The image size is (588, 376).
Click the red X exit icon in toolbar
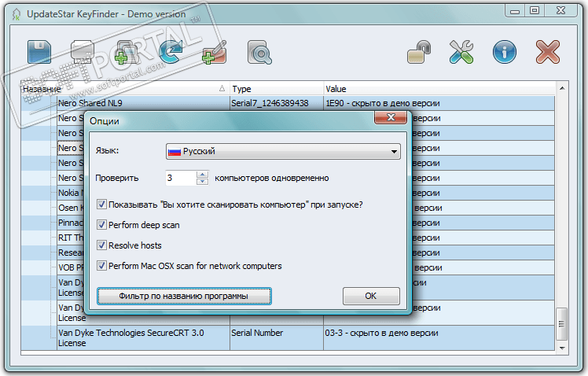coord(548,52)
